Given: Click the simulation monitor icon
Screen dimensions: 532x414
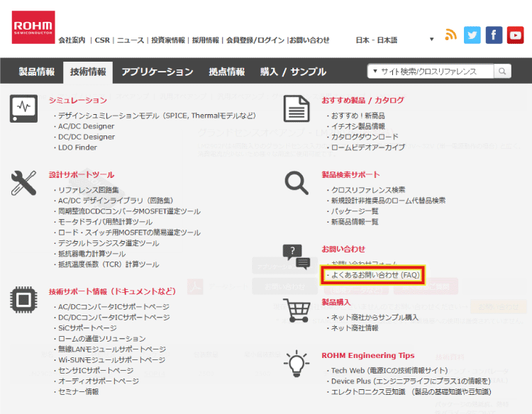Looking at the screenshot, I should 23,108.
